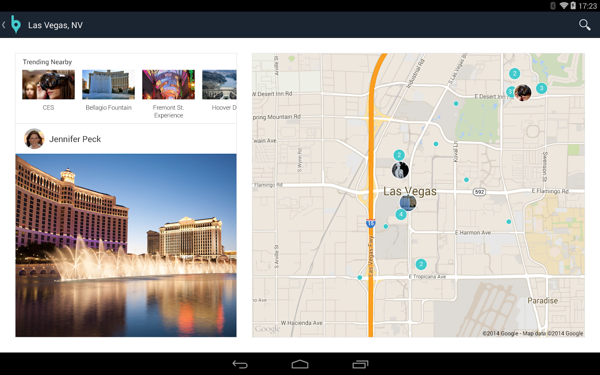Tap the 'Las Vegas, NV' title
Screen dimensions: 600x375
[55, 25]
